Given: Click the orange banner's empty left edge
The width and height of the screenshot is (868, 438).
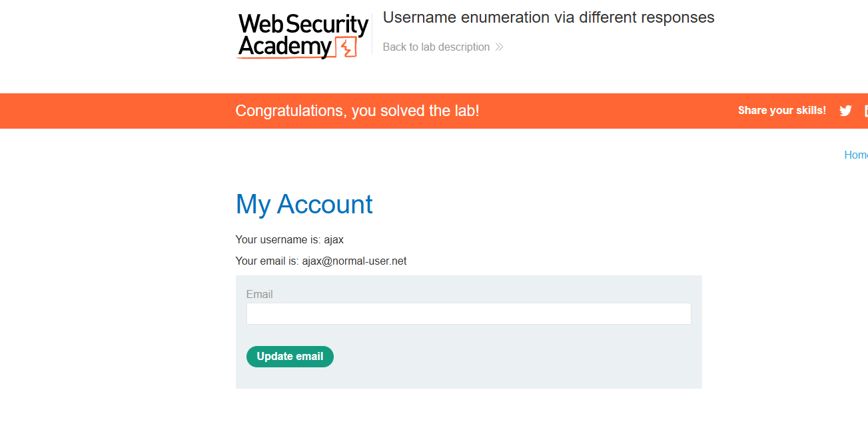Looking at the screenshot, I should (100, 111).
